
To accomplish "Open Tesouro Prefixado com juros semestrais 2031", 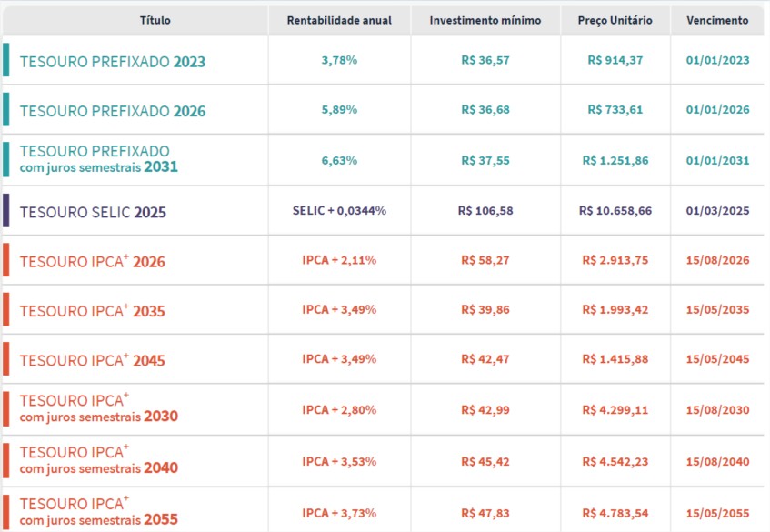I will [99, 159].
